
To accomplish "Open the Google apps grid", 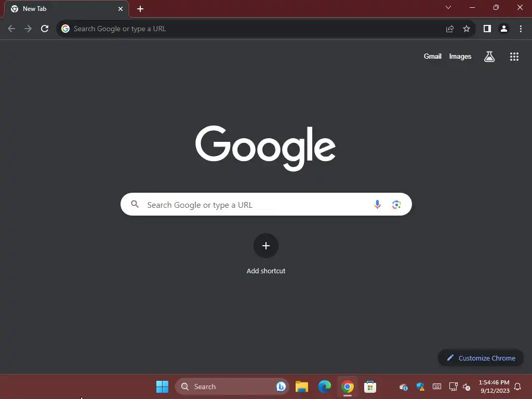I will (514, 57).
